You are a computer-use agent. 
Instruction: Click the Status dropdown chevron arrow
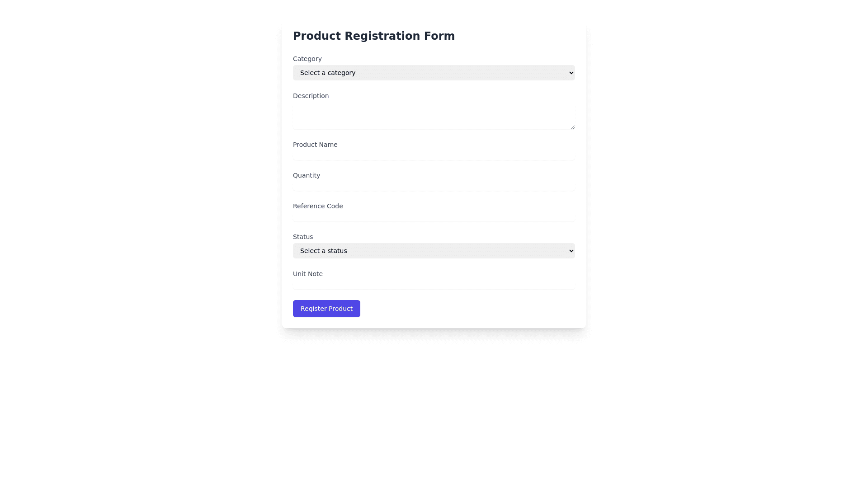click(x=571, y=251)
